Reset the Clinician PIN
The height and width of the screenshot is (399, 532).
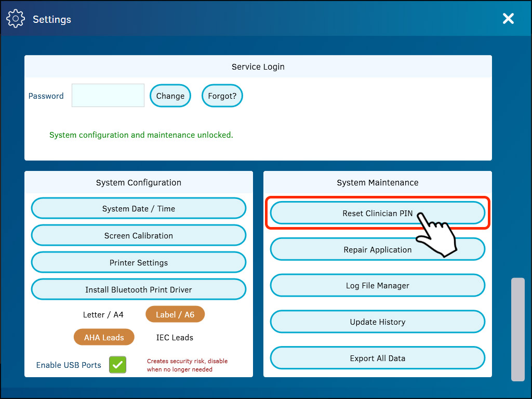[377, 212]
